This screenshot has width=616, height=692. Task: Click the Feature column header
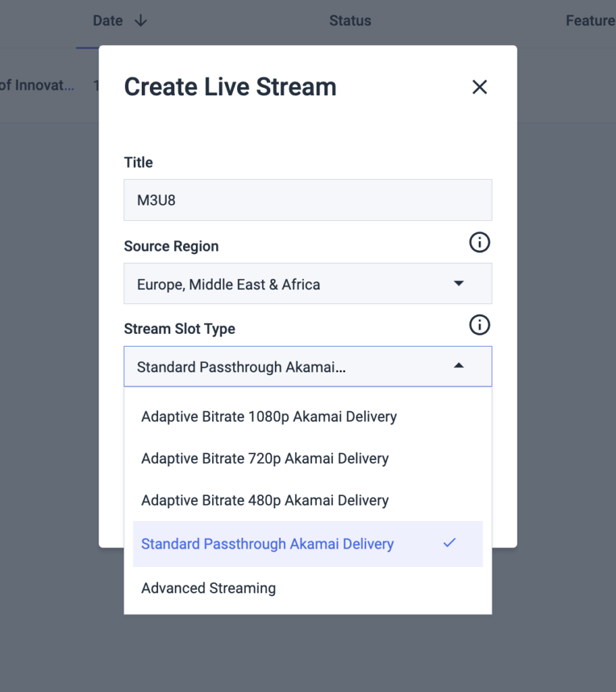coord(590,21)
